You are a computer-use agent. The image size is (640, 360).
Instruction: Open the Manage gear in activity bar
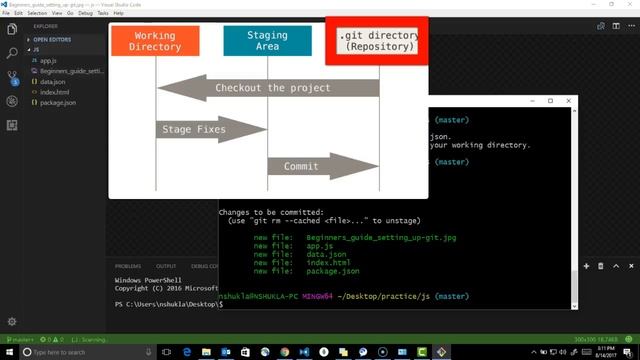[x=12, y=322]
